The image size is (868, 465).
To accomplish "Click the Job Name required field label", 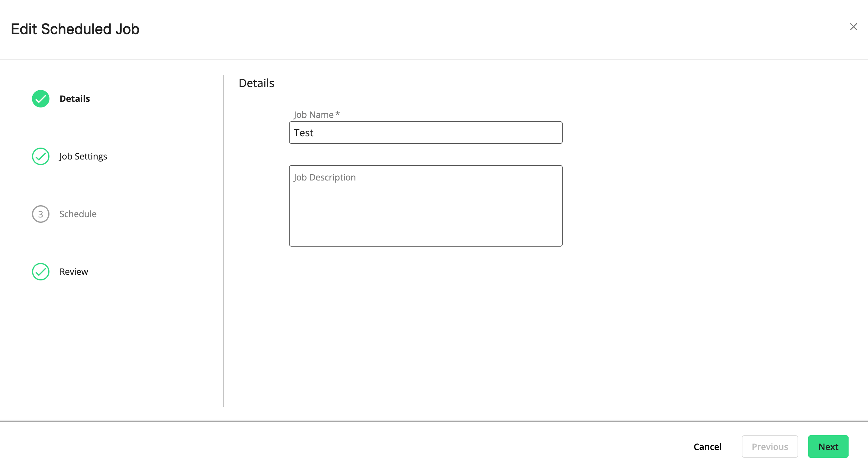I will coord(316,114).
